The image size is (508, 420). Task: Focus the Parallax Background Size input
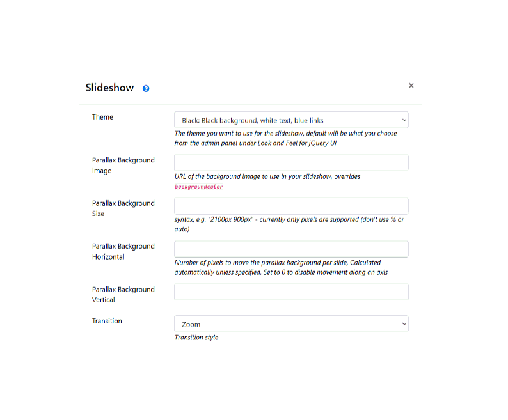[291, 206]
